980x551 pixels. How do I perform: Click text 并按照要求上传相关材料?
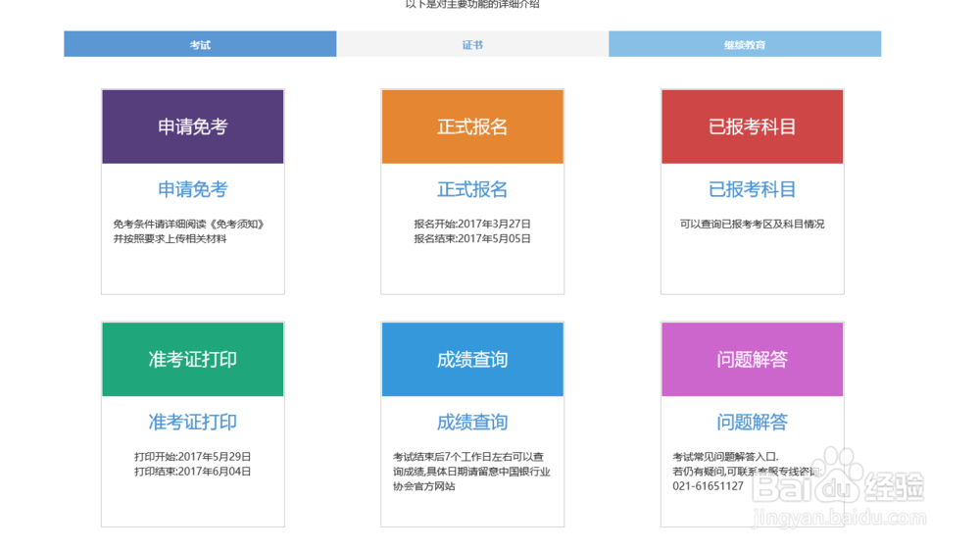pos(170,239)
